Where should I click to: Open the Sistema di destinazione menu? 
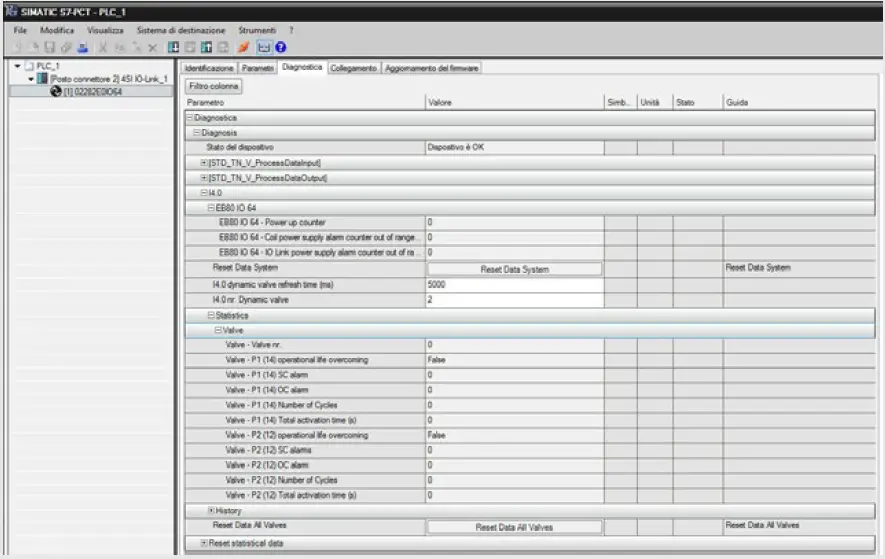pyautogui.click(x=181, y=30)
